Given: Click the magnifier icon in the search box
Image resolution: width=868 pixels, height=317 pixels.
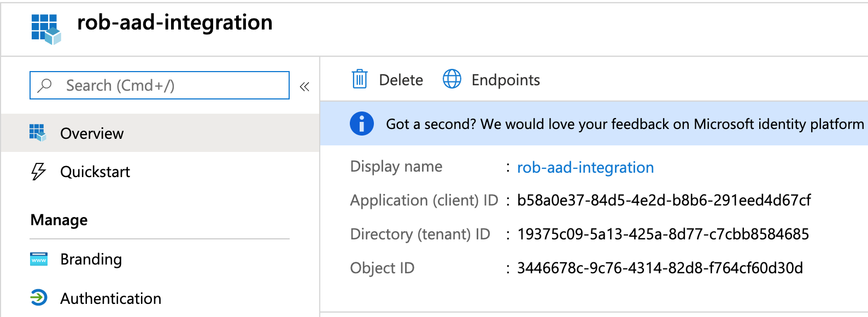Looking at the screenshot, I should tap(45, 85).
